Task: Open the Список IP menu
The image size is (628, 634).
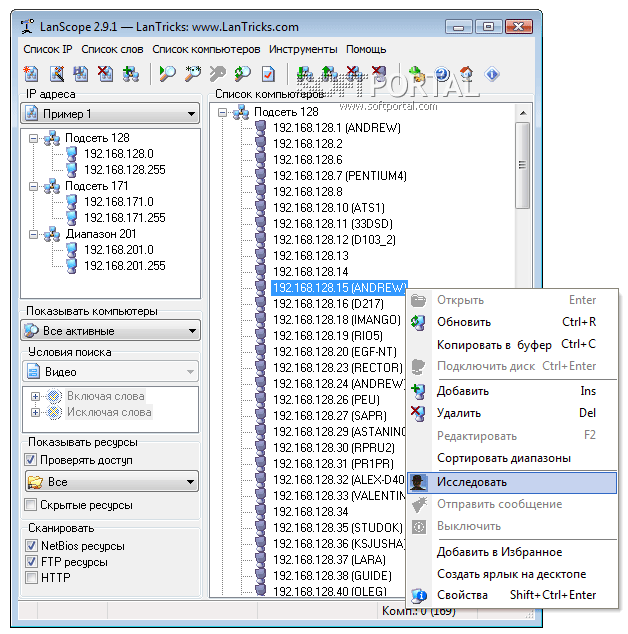Action: pos(48,49)
